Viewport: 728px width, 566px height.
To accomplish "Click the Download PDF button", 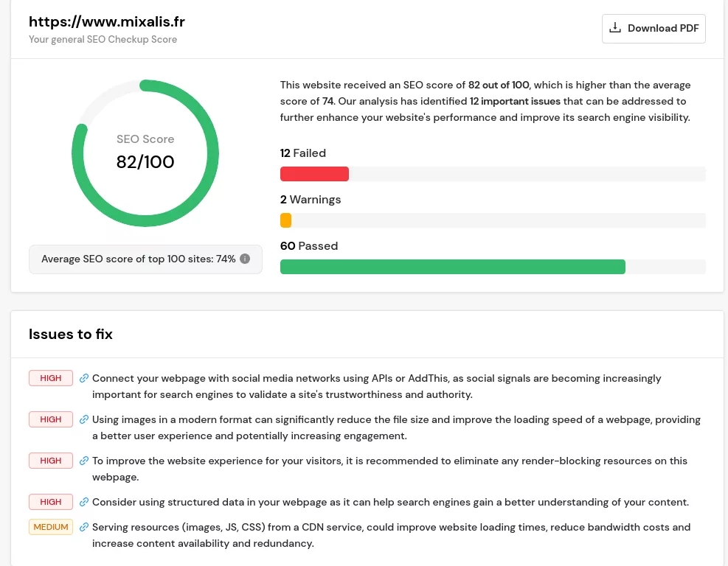I will [x=654, y=28].
